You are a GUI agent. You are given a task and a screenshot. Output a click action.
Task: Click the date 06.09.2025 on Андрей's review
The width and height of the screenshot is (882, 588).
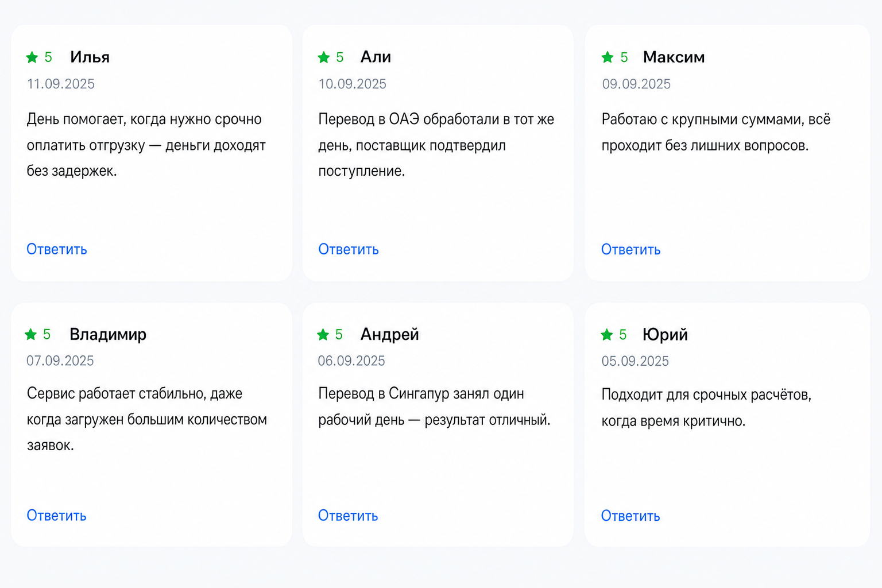[351, 361]
